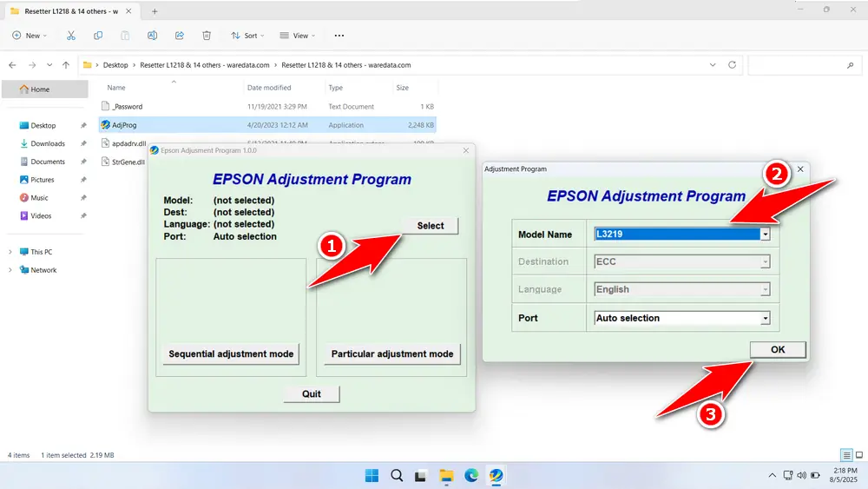Screen dimensions: 868x489
Task: Switch to details view layout icon
Action: (x=846, y=455)
